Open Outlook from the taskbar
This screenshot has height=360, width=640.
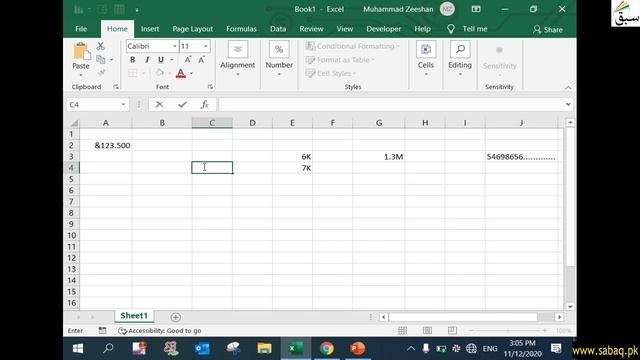click(202, 349)
